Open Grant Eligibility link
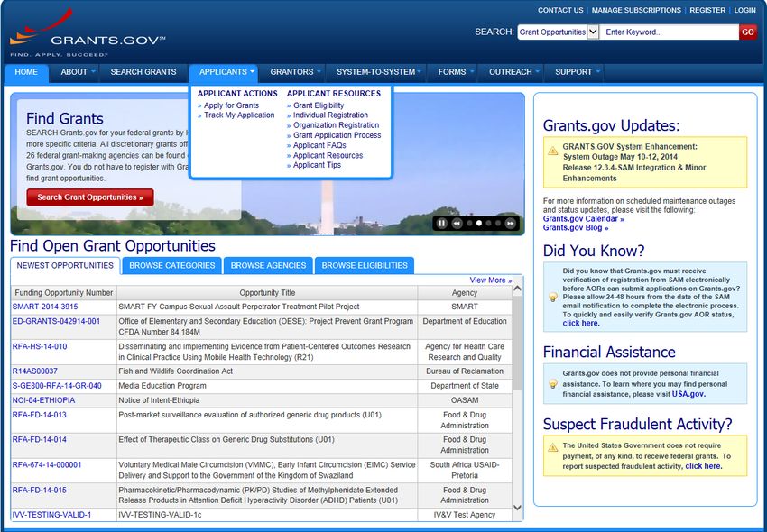 pyautogui.click(x=319, y=105)
